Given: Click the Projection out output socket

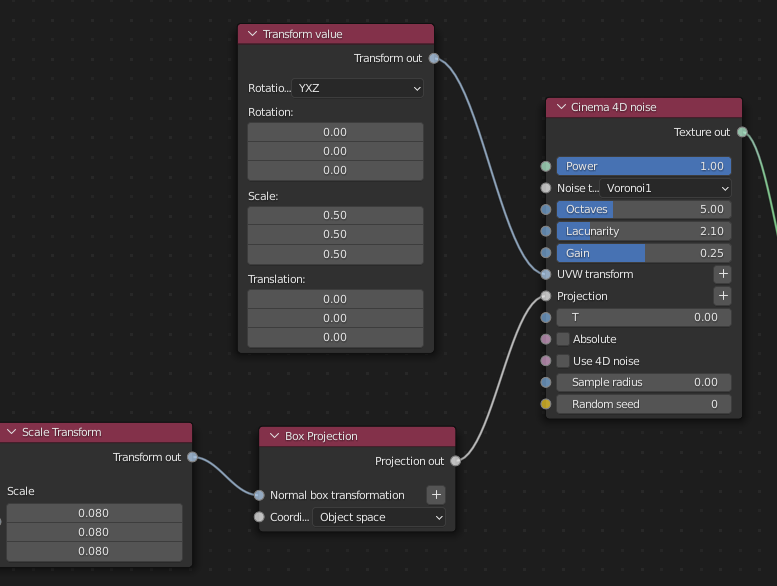Looking at the screenshot, I should click(455, 461).
